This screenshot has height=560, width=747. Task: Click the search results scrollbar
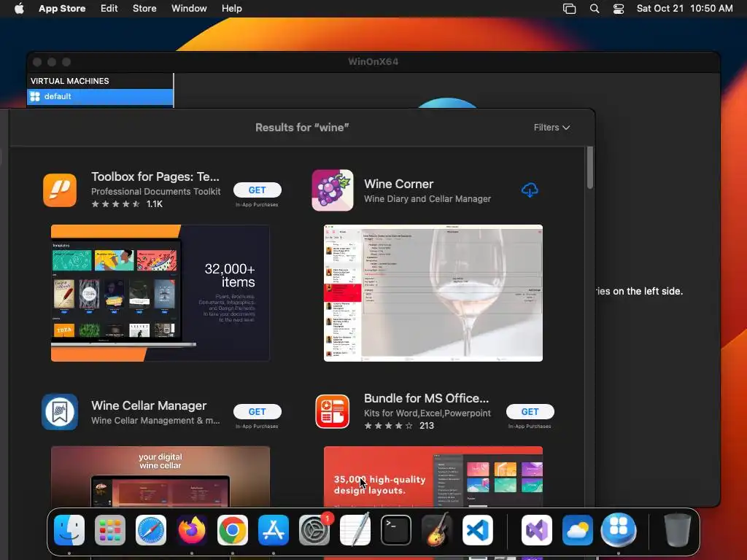coord(589,168)
